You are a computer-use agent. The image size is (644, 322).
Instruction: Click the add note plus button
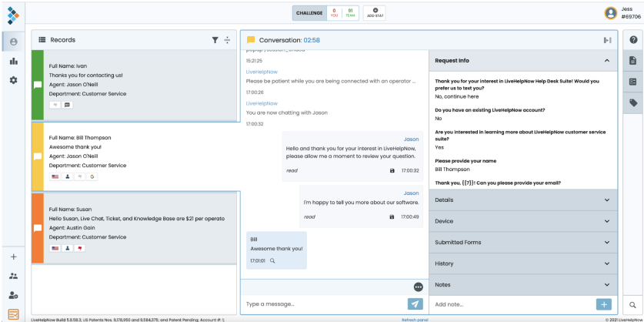pos(603,304)
